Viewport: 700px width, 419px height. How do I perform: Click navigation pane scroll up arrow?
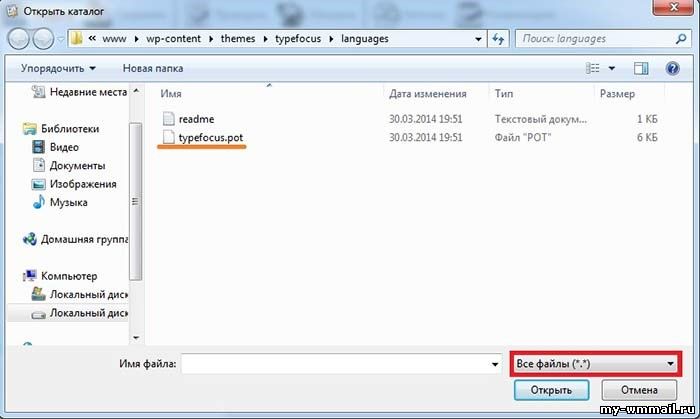pos(136,91)
